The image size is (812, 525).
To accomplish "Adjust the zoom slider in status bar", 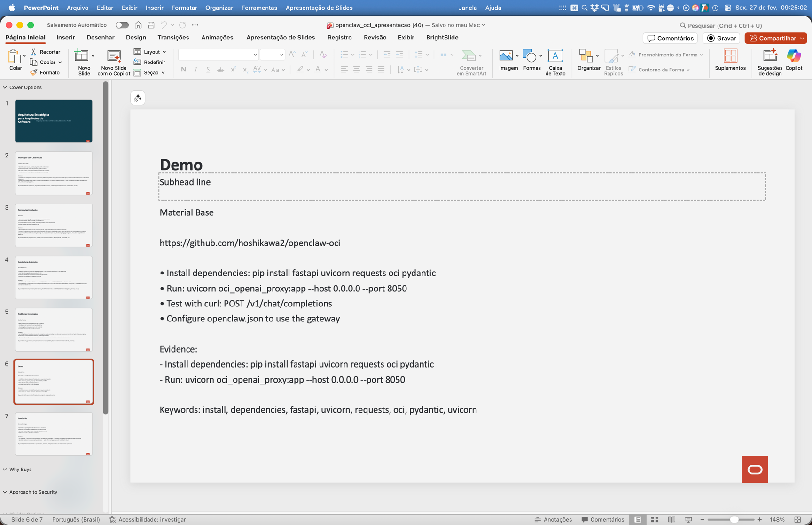I will [734, 519].
